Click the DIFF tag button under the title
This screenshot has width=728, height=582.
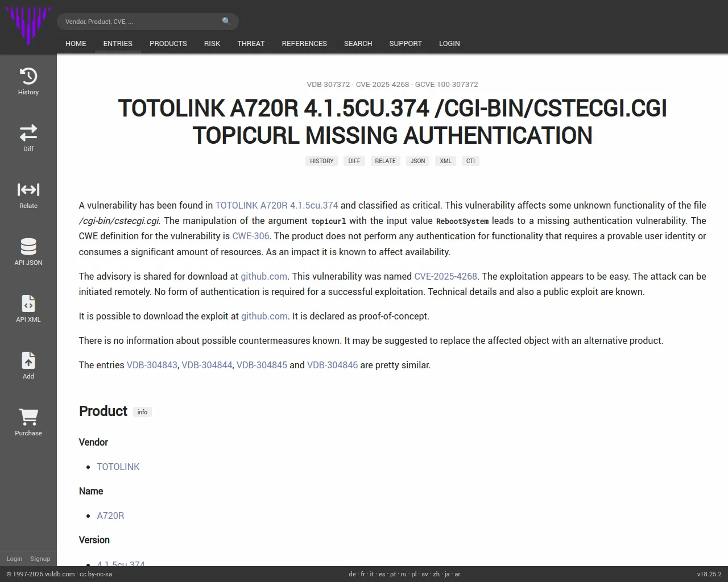click(354, 161)
